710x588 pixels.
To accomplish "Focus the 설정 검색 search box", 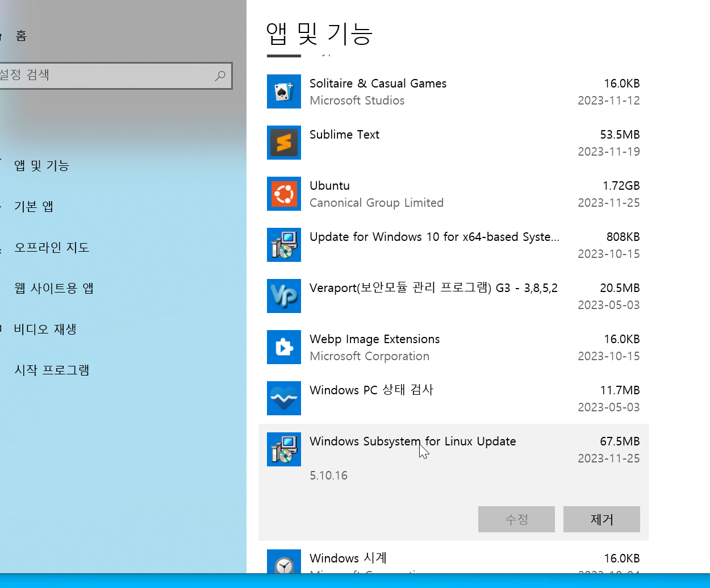I will pos(115,76).
